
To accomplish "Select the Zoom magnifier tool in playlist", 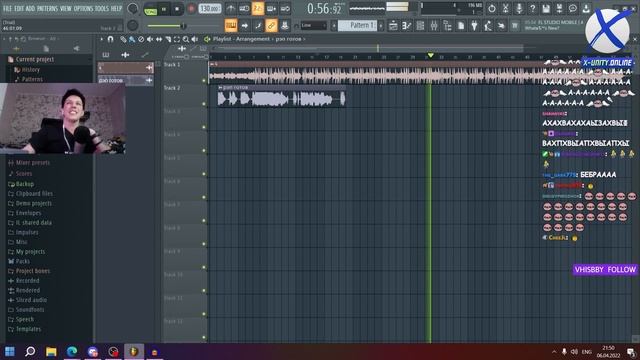I will pos(186,39).
